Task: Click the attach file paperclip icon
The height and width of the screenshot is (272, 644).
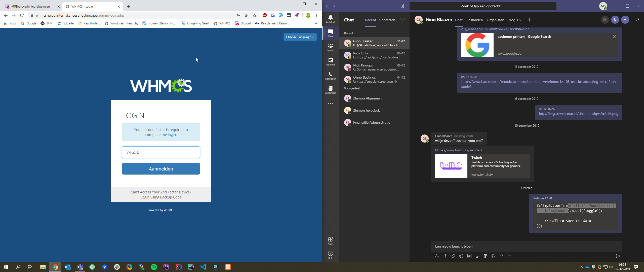Action: pos(453,256)
